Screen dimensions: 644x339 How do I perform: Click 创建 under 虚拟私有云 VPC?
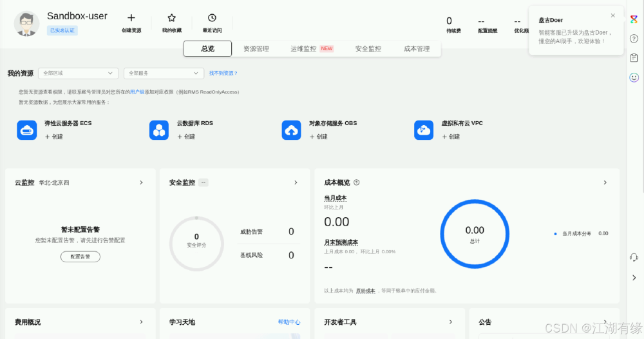[451, 137]
